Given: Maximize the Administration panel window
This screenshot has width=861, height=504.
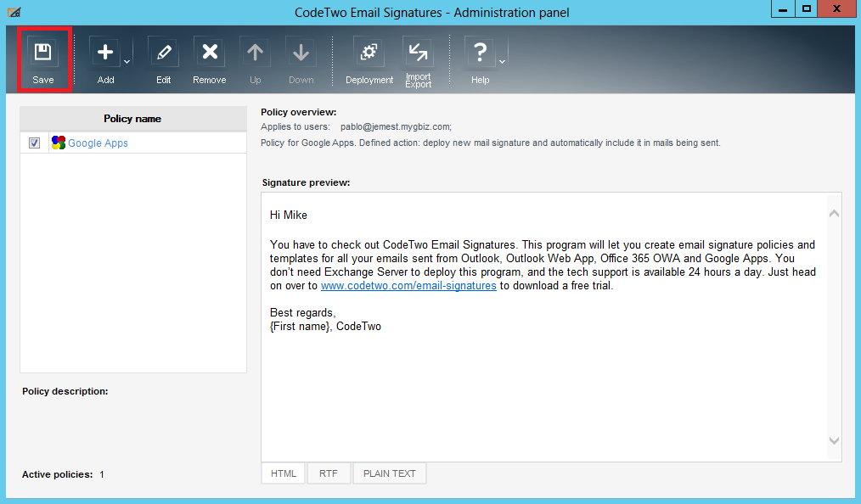Looking at the screenshot, I should (x=806, y=8).
